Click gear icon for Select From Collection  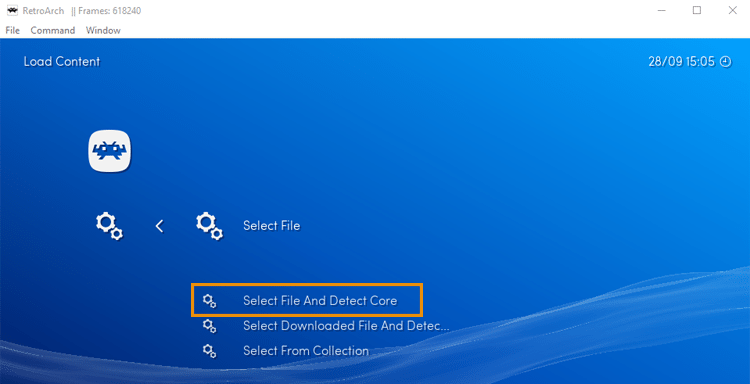click(210, 351)
